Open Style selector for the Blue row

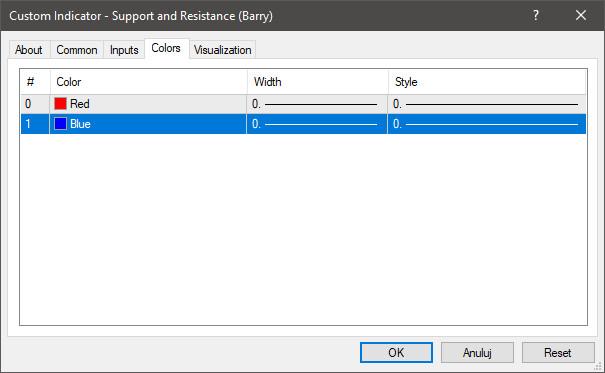click(x=487, y=124)
